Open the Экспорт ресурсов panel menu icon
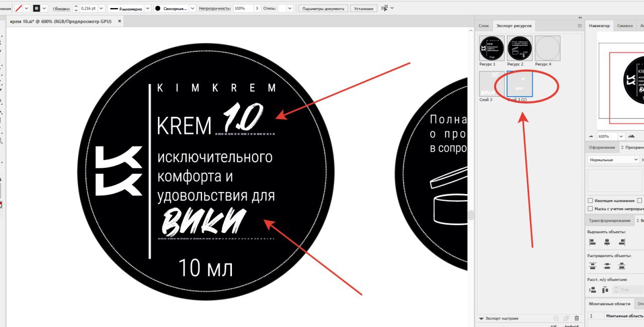Viewport: 644px width, 327px height. [x=580, y=25]
